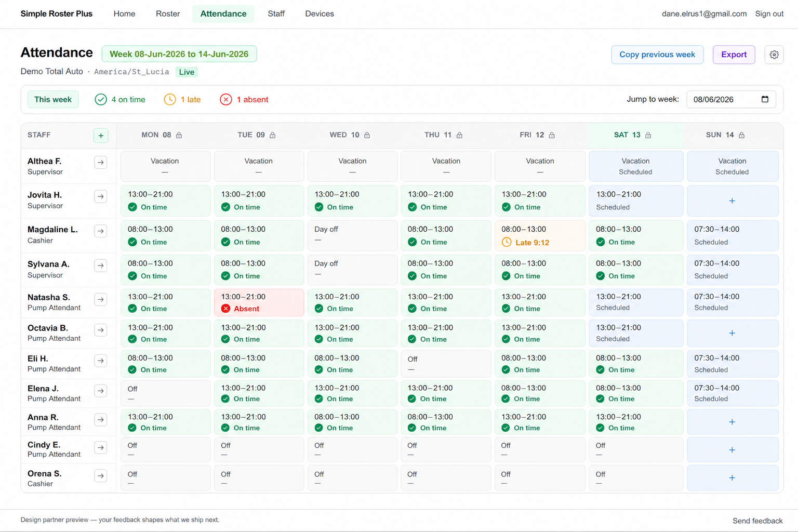Open Octavia B. Monday On time cell

(x=165, y=333)
